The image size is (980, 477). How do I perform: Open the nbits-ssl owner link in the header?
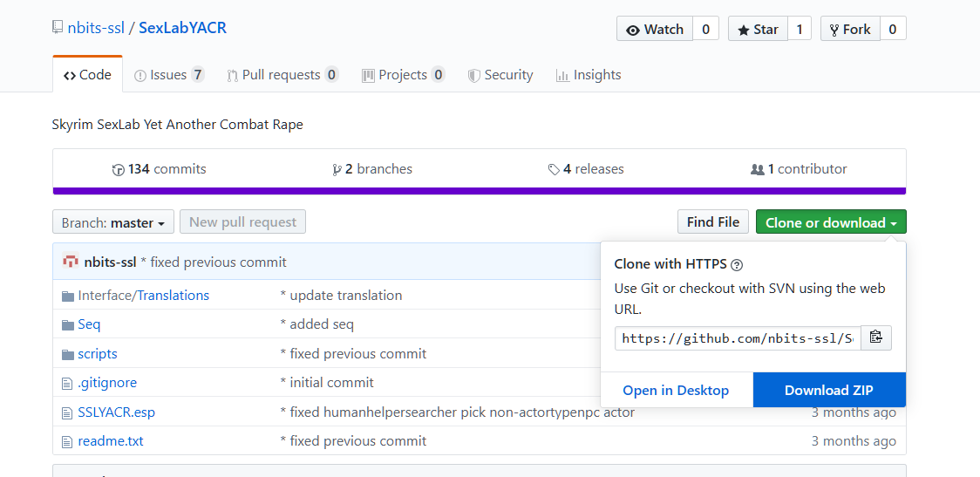(x=96, y=28)
